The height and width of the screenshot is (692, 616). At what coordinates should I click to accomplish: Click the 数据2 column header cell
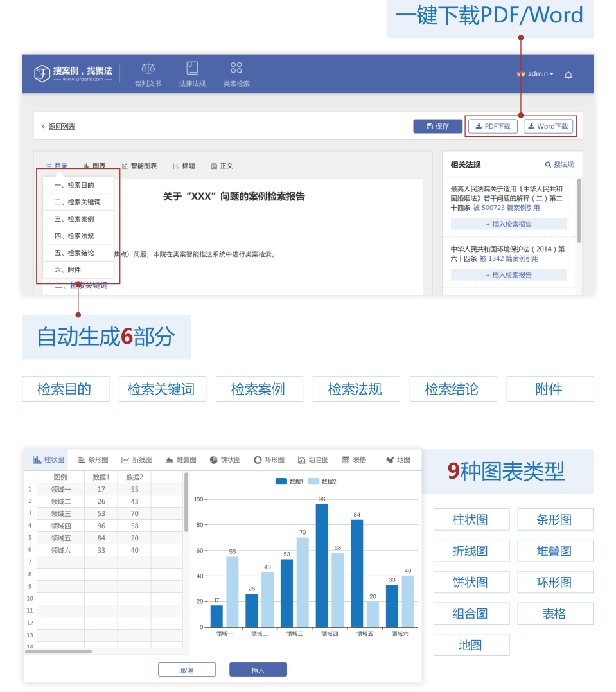pos(135,477)
